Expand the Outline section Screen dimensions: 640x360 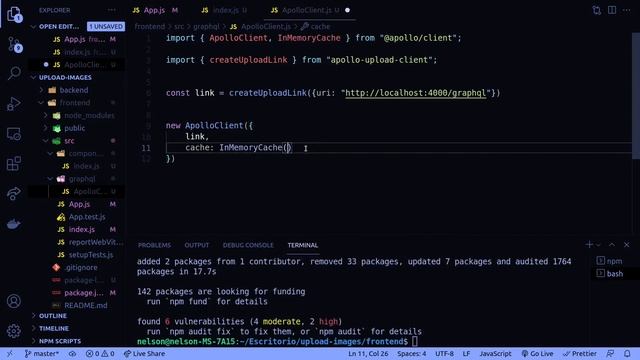click(53, 316)
